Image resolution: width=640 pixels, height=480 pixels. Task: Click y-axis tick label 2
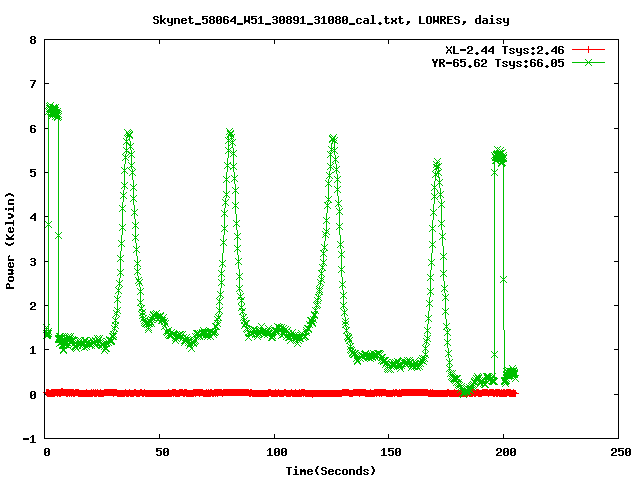tap(33, 306)
